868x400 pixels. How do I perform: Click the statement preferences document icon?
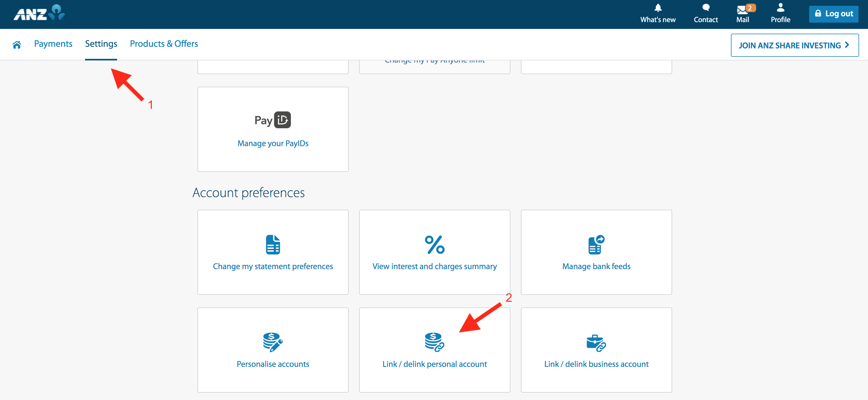tap(273, 244)
